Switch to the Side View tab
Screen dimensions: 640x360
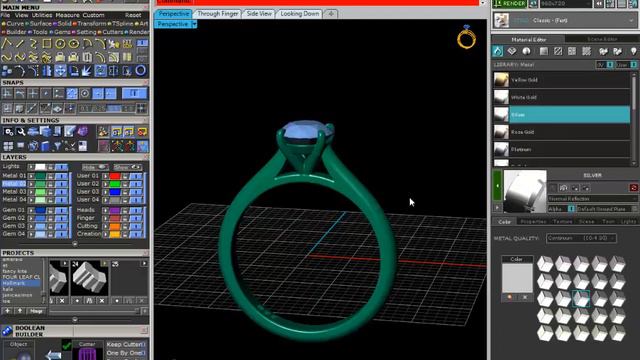point(259,13)
